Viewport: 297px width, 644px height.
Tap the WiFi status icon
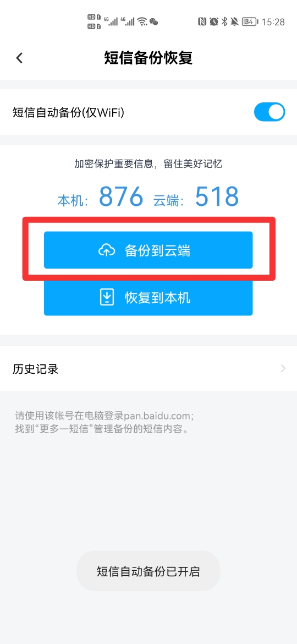pos(142,22)
